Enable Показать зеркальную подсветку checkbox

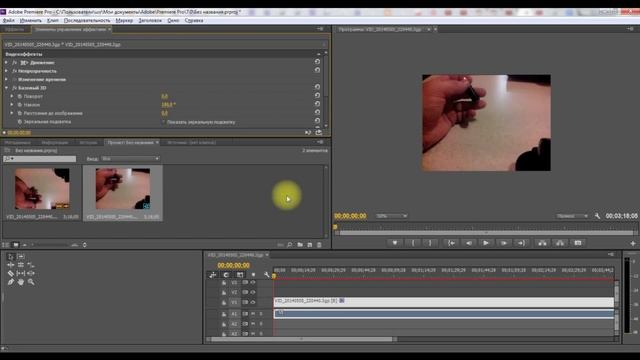point(164,122)
